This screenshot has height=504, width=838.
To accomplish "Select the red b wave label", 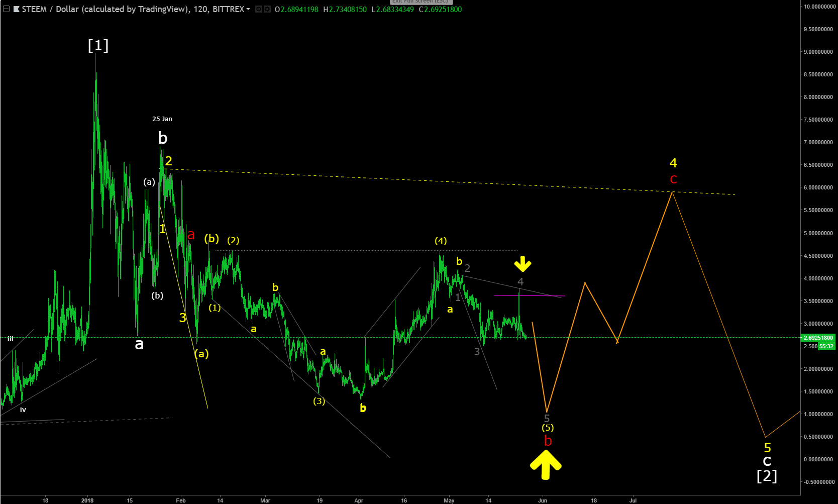I will (x=548, y=441).
